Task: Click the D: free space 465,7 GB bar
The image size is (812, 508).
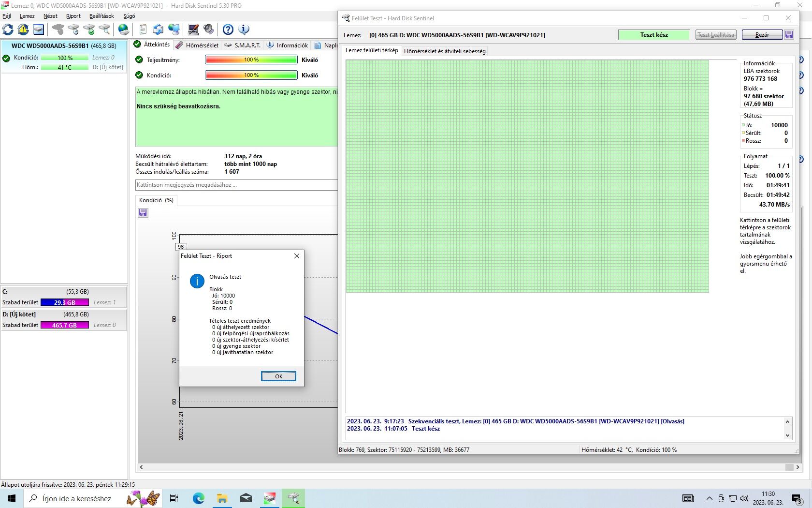Action: (65, 325)
